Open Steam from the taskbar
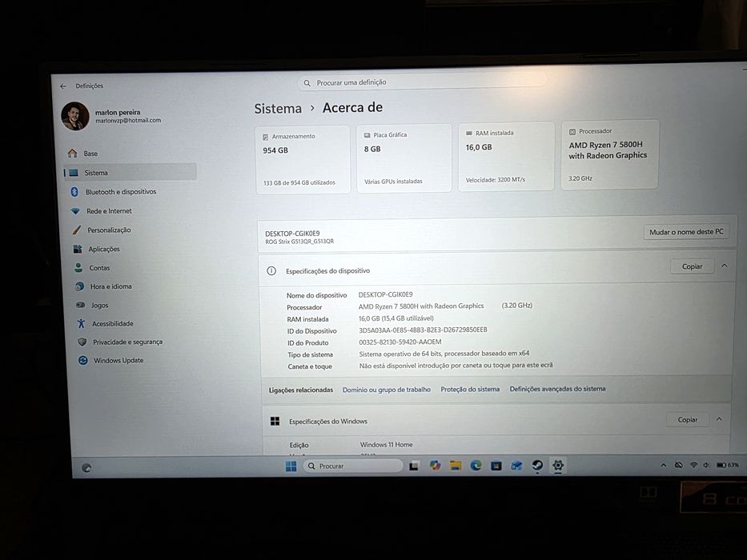The image size is (747, 560). (x=537, y=465)
